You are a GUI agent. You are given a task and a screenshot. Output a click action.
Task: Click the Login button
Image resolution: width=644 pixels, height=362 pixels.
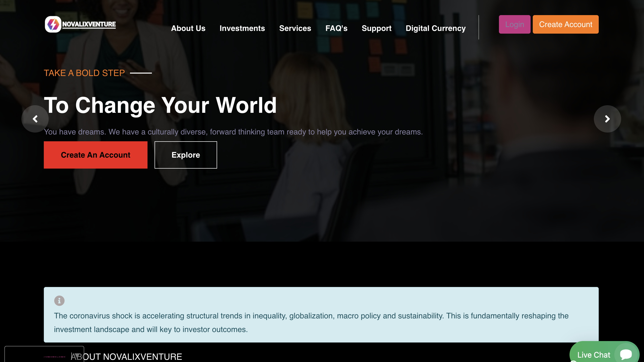(x=514, y=24)
